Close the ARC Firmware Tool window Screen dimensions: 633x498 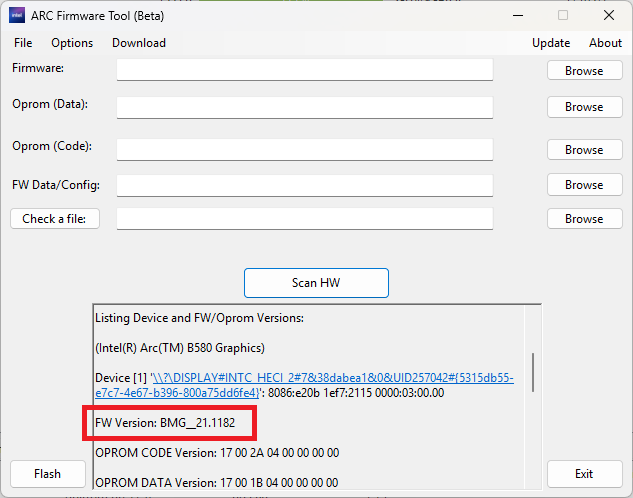point(609,15)
